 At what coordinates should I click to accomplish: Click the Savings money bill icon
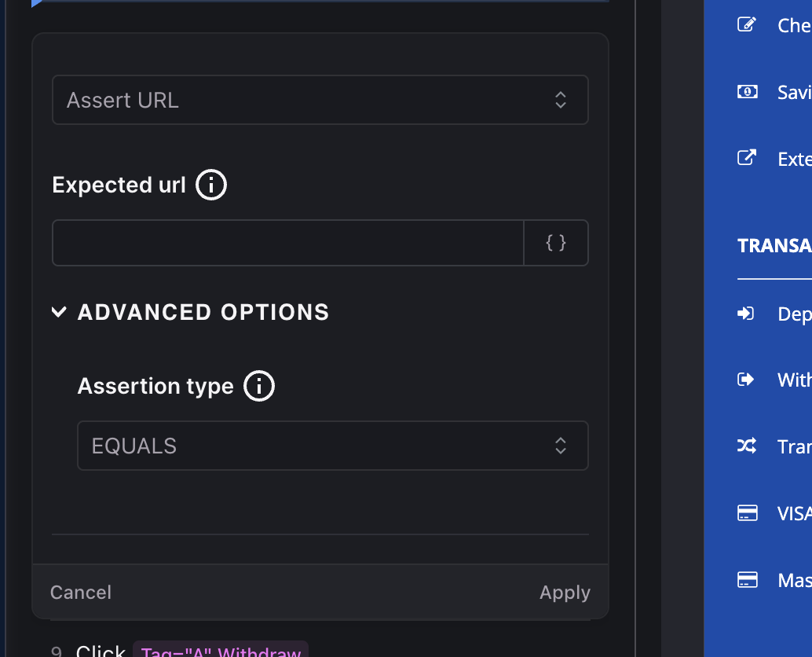[x=746, y=91]
